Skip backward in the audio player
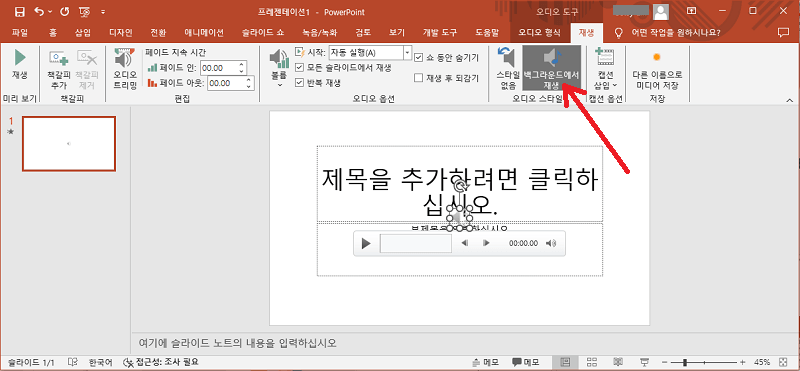Screen dimensions: 800x371 point(465,243)
